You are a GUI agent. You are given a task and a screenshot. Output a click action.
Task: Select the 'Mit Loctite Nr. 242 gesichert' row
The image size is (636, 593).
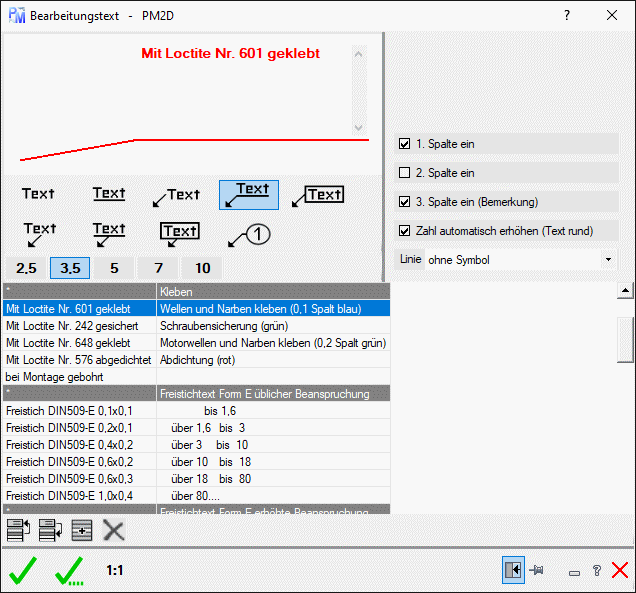(x=78, y=326)
